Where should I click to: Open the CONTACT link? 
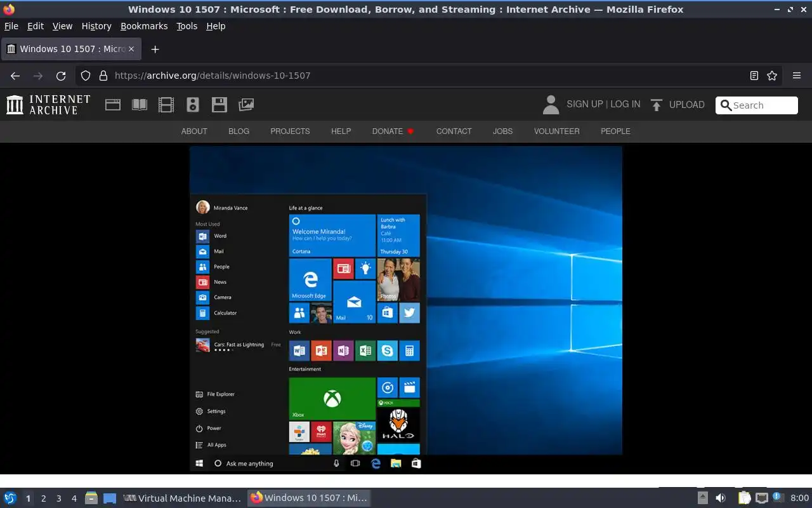(454, 131)
